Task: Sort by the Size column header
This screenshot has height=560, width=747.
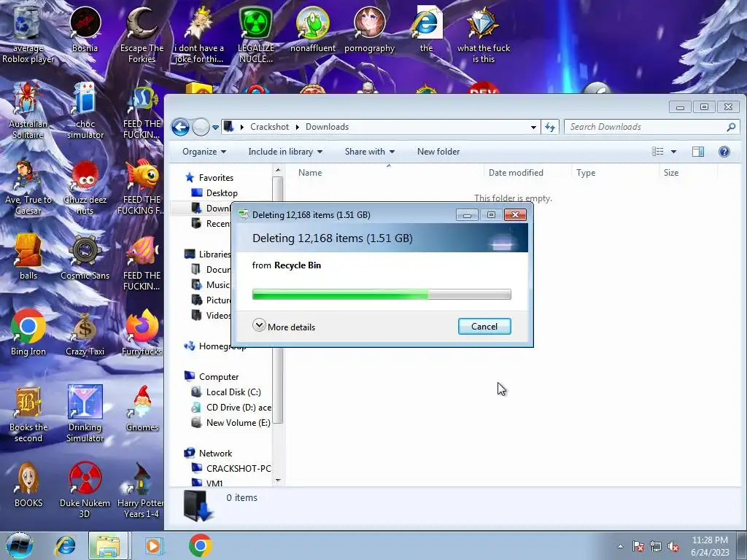Action: pos(689,172)
